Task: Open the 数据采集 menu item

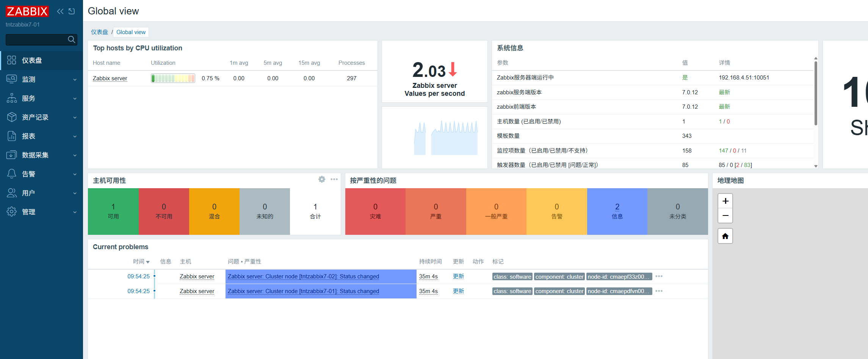Action: coord(42,155)
